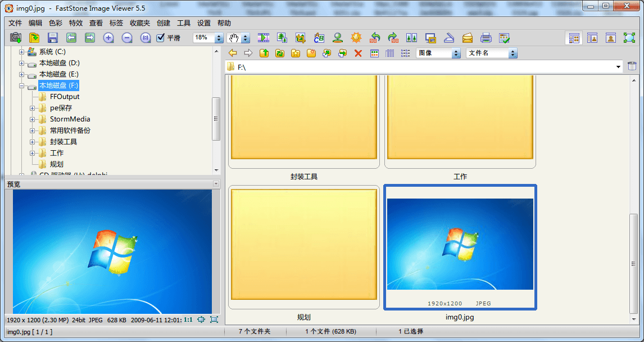Click the open file folder icon
Image resolution: width=644 pixels, height=342 pixels.
point(34,38)
